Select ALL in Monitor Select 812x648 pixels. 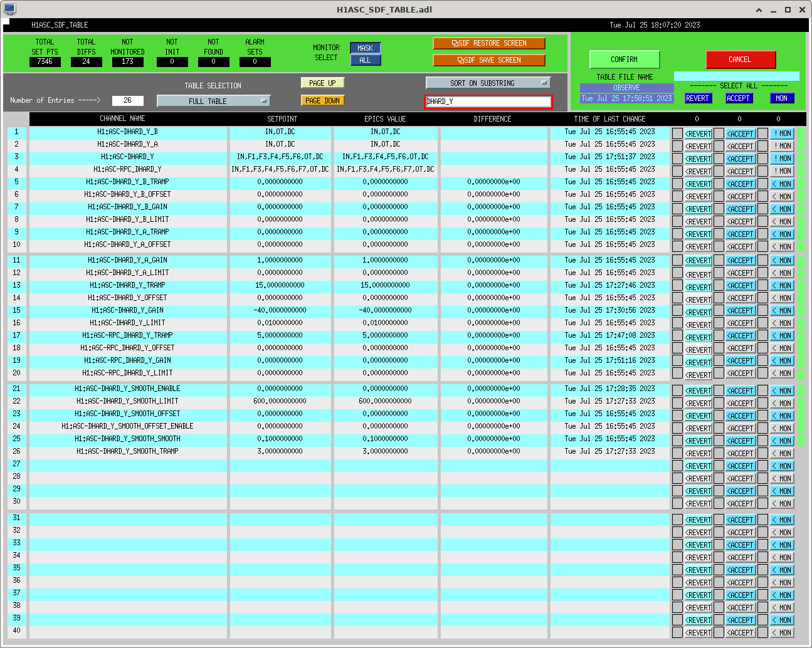point(365,60)
